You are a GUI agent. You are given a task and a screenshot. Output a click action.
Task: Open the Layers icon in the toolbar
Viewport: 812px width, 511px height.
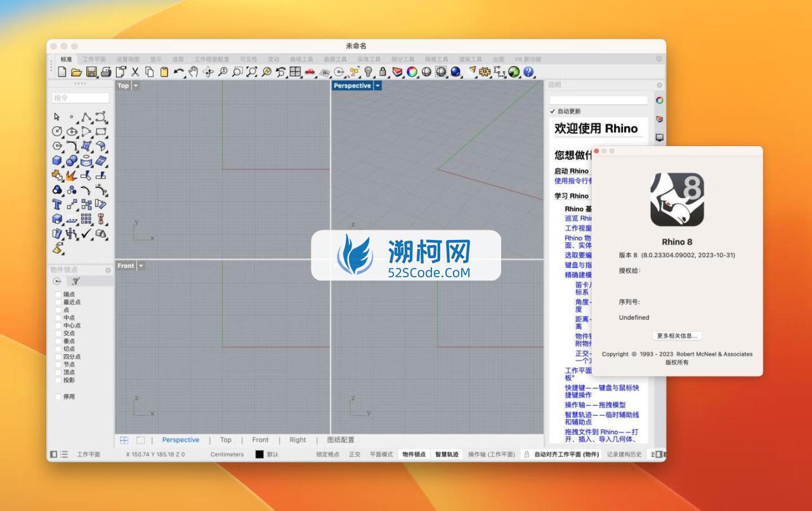point(396,72)
